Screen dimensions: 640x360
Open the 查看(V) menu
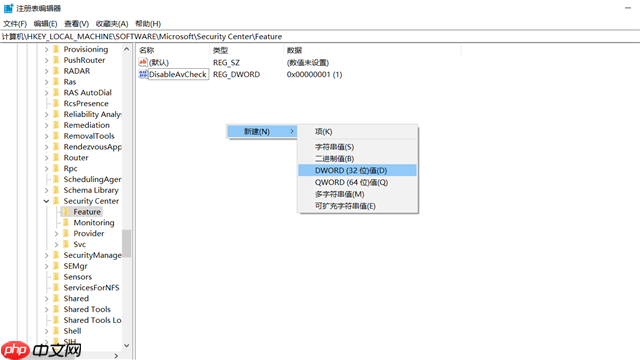[76, 24]
